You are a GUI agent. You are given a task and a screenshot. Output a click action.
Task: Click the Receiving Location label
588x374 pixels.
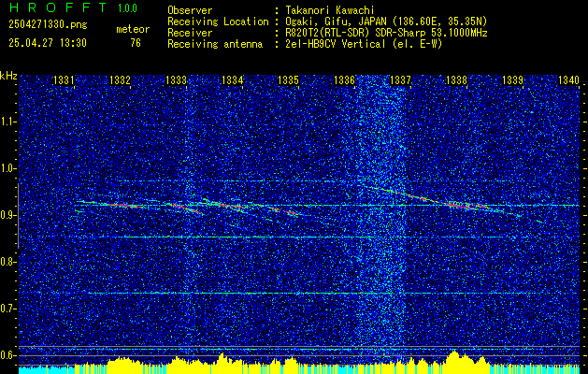(x=218, y=22)
